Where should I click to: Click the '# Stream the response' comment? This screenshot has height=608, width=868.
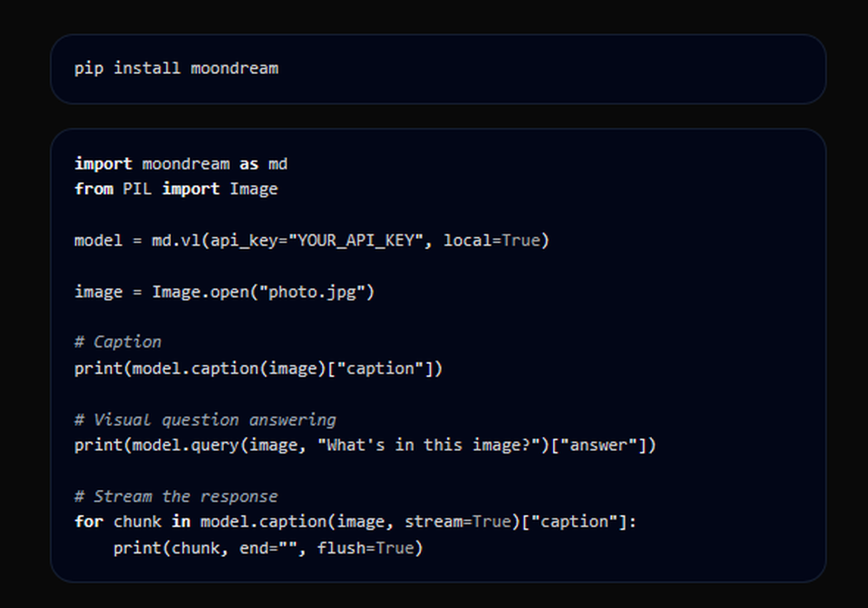(x=176, y=496)
